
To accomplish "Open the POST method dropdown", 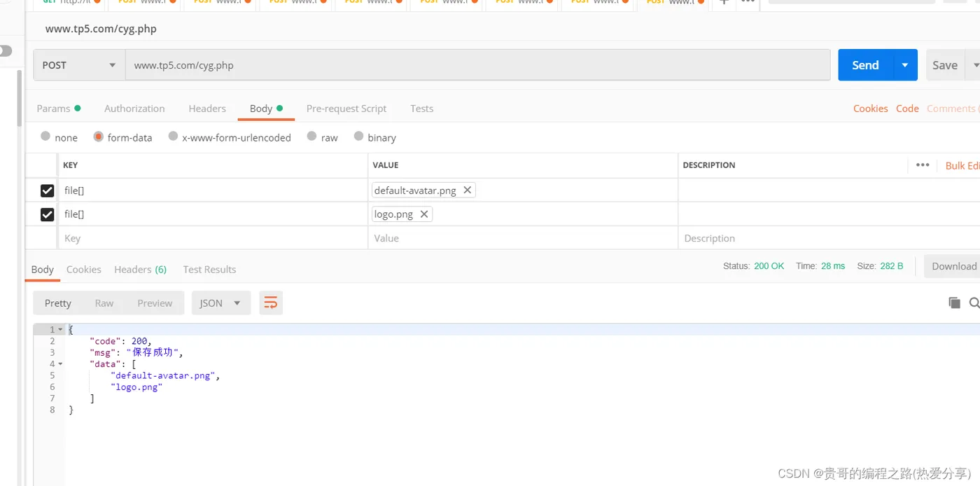I will pos(78,65).
